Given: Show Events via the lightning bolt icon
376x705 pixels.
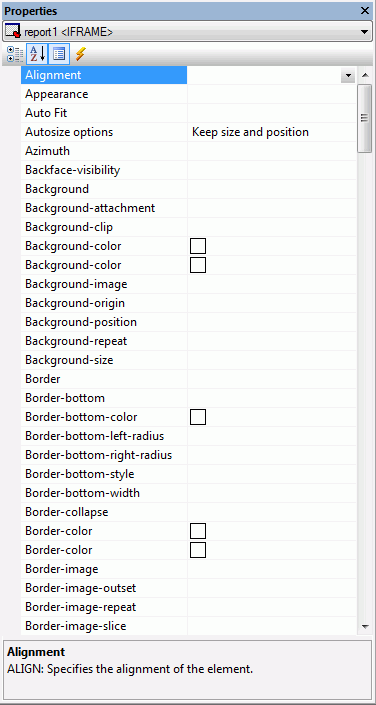Looking at the screenshot, I should click(x=80, y=54).
